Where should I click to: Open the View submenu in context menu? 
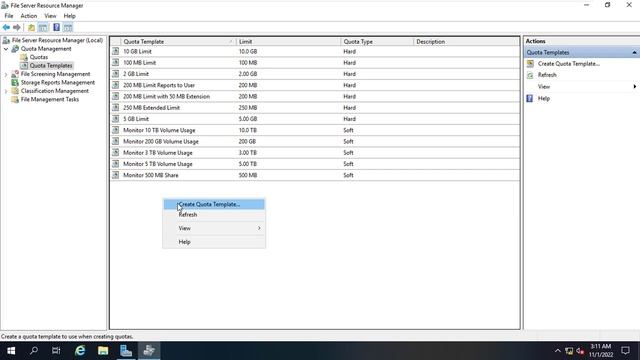214,228
